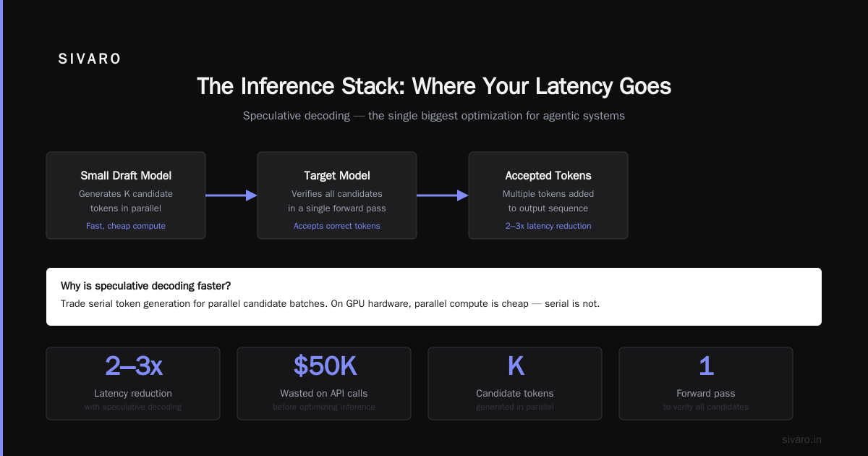Click '2–3x latency reduction' card label
Screen dimensions: 868x456
point(548,226)
